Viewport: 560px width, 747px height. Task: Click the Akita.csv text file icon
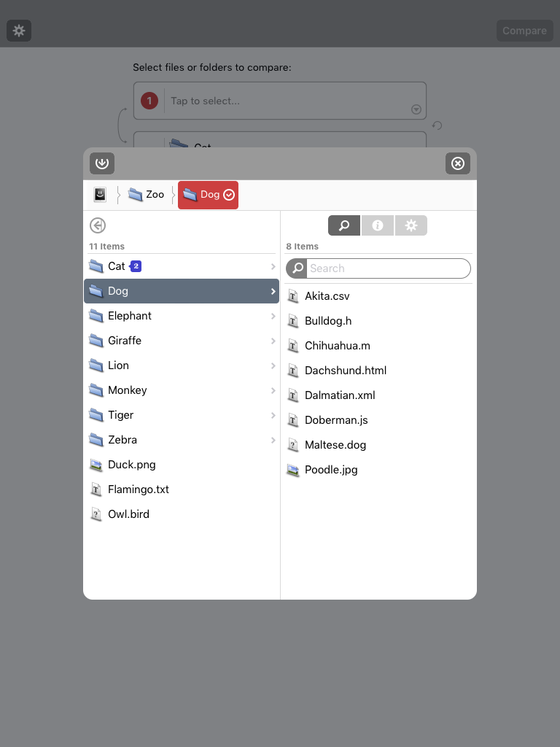pos(293,296)
